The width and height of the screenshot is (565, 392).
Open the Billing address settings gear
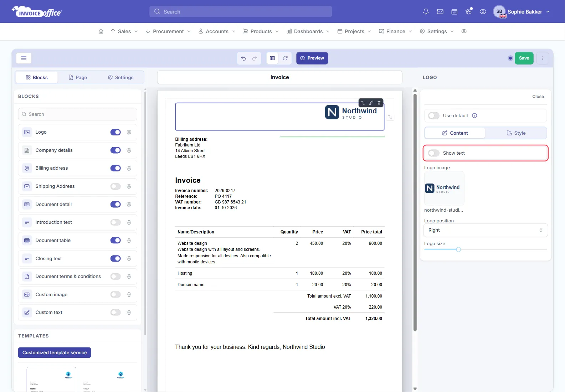pyautogui.click(x=129, y=168)
